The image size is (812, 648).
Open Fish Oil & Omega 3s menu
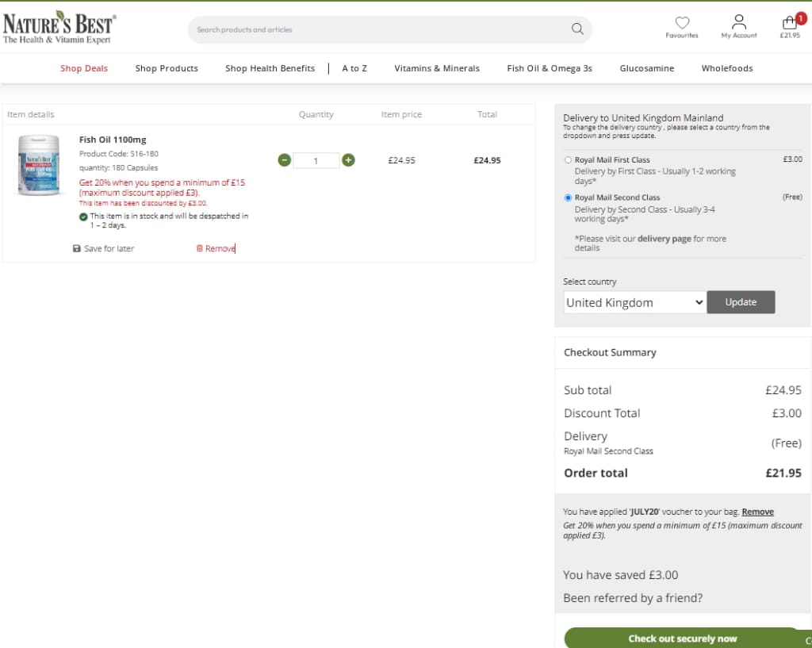pyautogui.click(x=550, y=68)
